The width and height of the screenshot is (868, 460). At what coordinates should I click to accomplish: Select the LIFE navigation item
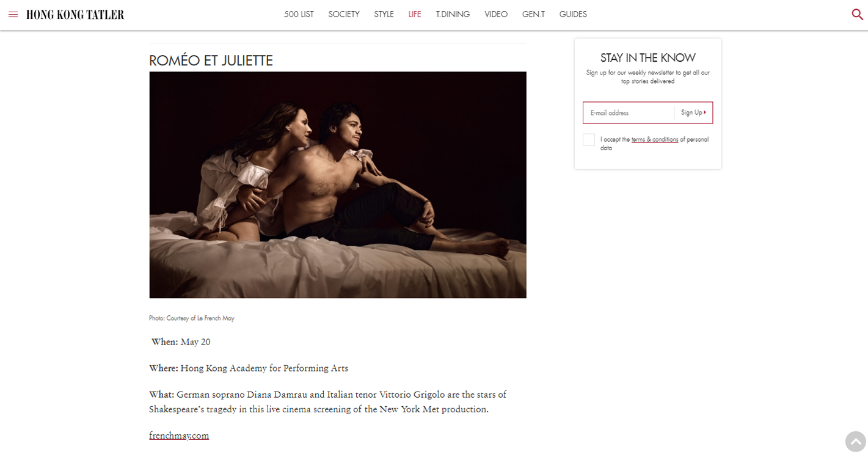415,14
